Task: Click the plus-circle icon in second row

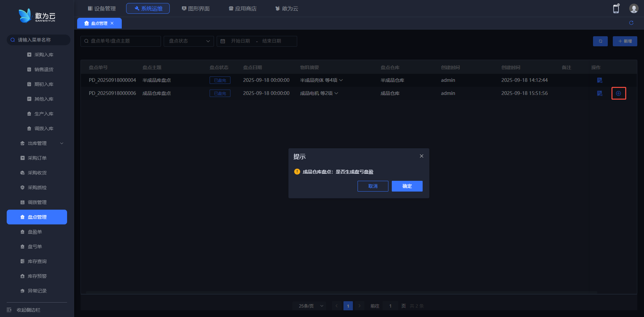Action: pyautogui.click(x=619, y=93)
